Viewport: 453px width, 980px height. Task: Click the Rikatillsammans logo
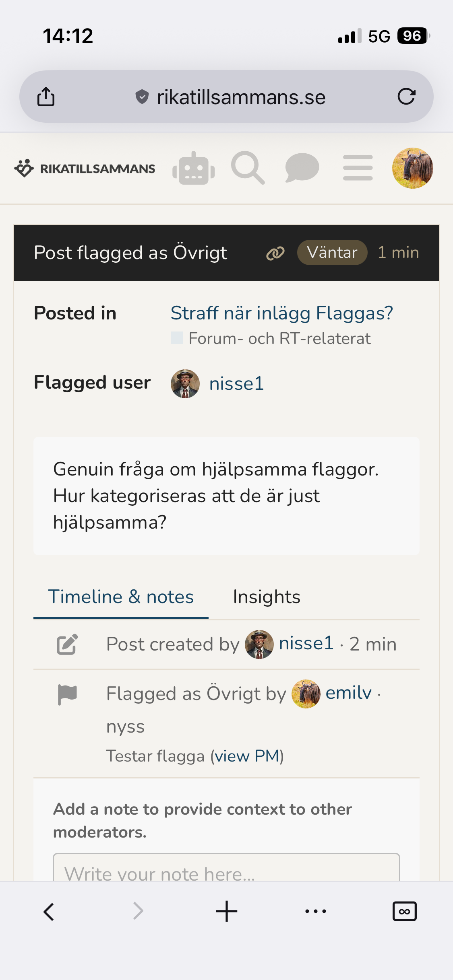(x=85, y=168)
